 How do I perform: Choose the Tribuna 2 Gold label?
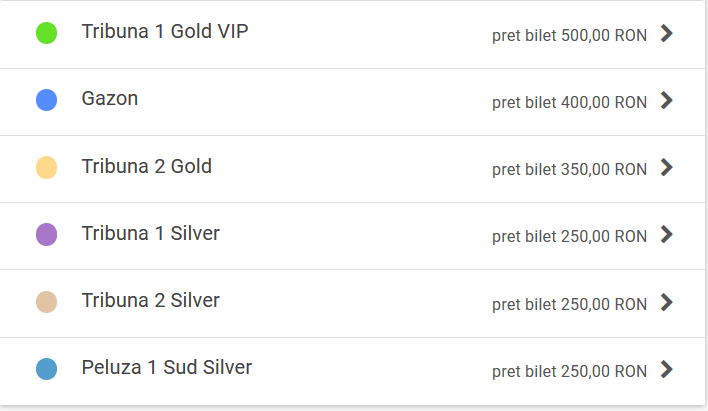coord(147,166)
